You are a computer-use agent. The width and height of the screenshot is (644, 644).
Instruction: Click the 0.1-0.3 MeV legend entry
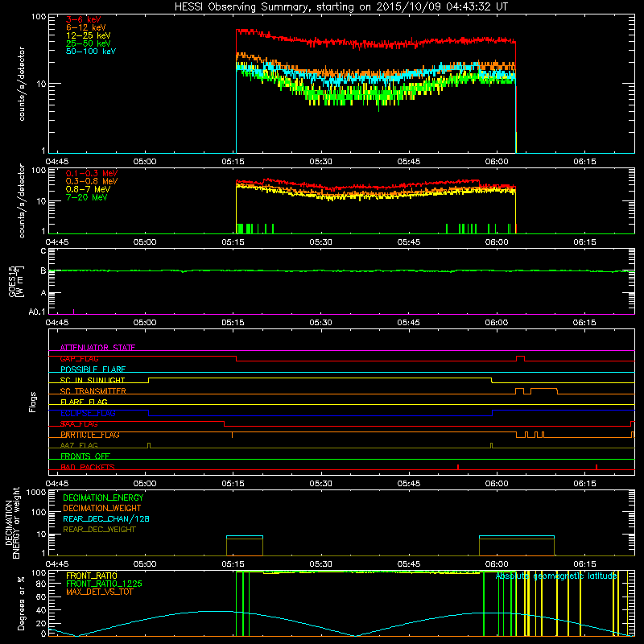[x=92, y=173]
